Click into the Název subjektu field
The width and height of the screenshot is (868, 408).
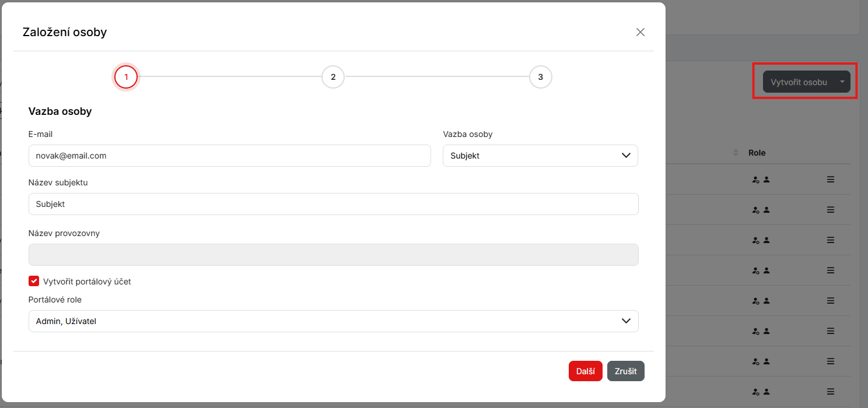pos(333,204)
